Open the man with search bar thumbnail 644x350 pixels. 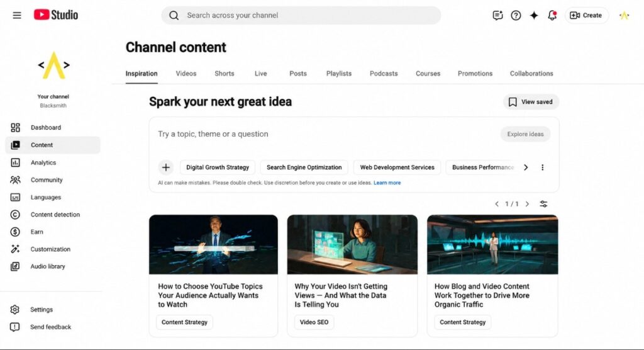tap(214, 244)
